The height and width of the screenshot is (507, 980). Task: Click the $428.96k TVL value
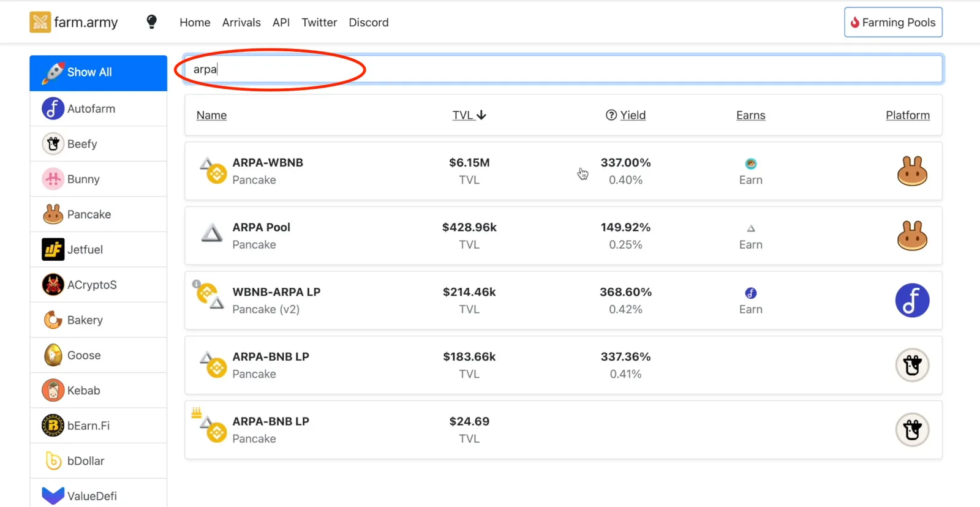click(469, 227)
